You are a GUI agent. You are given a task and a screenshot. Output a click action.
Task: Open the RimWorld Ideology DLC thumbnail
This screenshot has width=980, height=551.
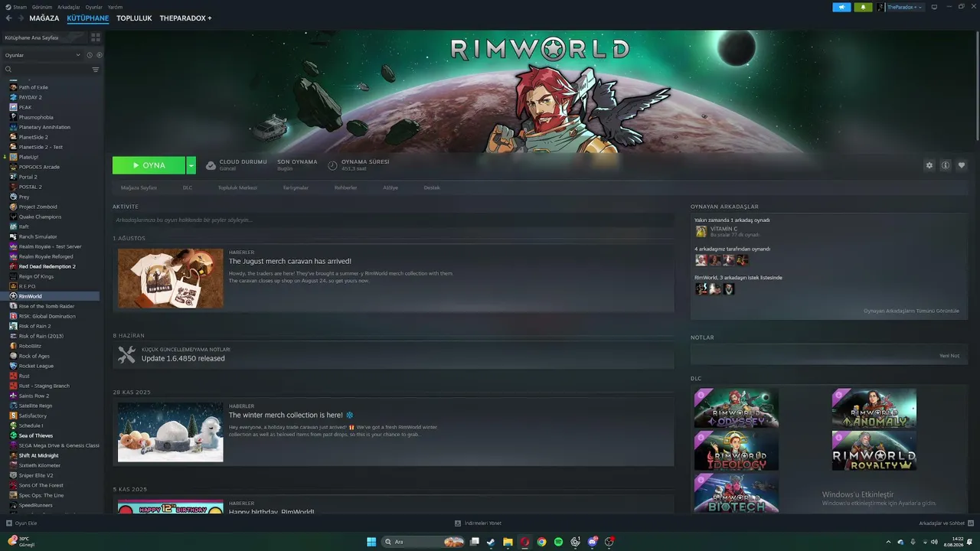pyautogui.click(x=737, y=451)
